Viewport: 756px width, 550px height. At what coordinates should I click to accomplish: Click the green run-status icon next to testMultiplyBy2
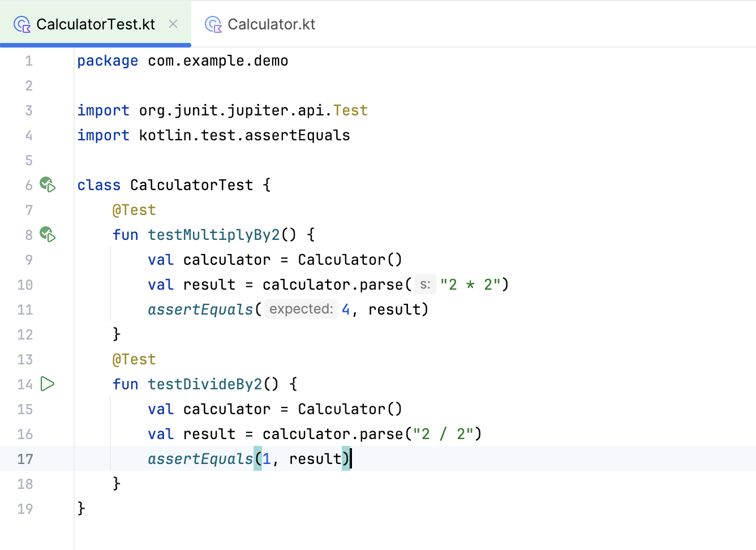point(48,234)
